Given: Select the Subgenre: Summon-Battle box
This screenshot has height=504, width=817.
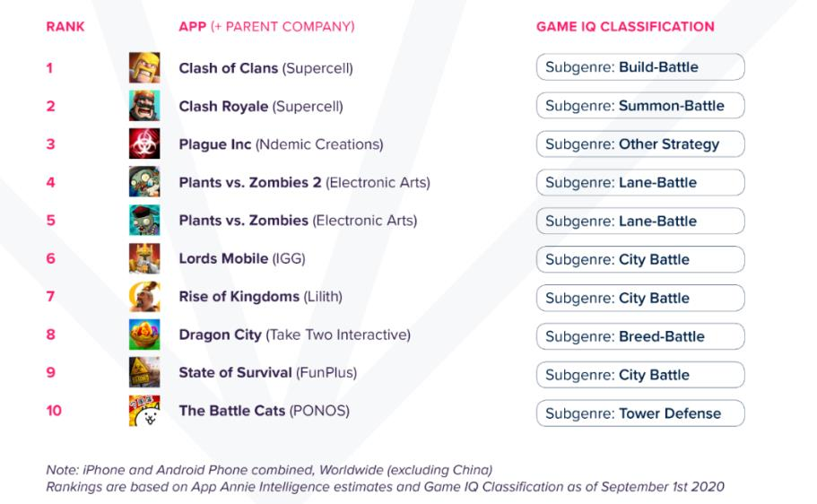Looking at the screenshot, I should [640, 106].
